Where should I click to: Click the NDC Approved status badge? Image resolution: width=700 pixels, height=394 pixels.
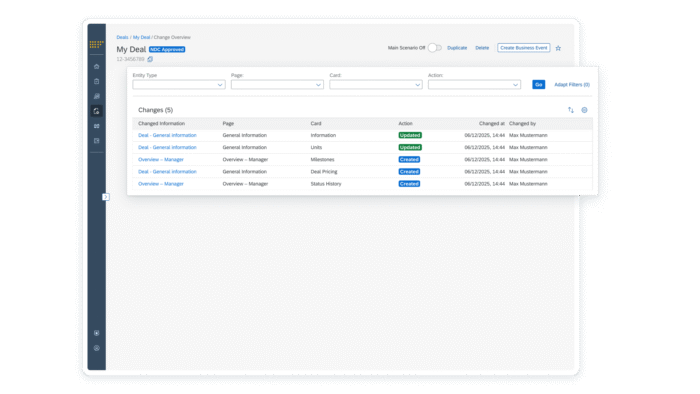(x=167, y=50)
